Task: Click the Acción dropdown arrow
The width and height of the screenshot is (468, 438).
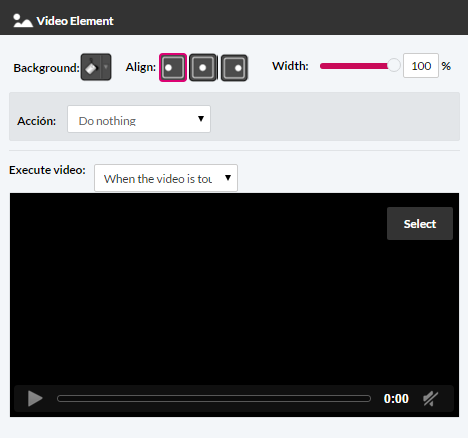Action: pos(201,119)
